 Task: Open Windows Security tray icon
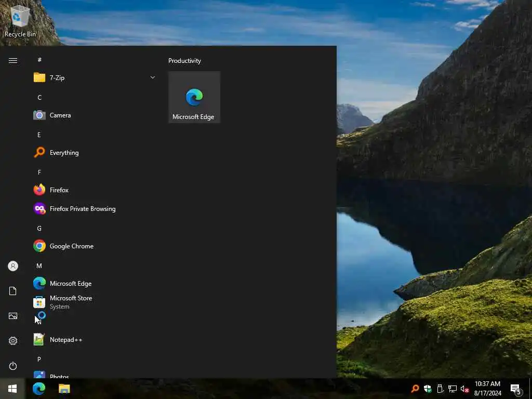(x=428, y=389)
